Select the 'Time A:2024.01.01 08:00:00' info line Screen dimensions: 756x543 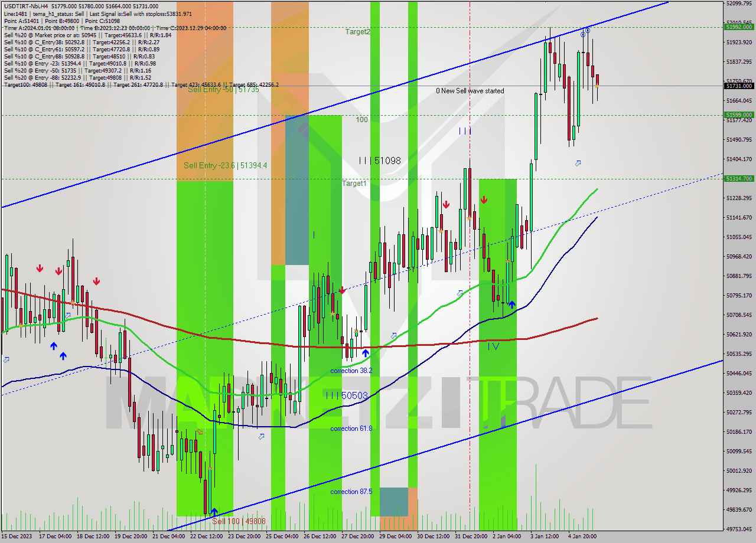tap(115, 28)
